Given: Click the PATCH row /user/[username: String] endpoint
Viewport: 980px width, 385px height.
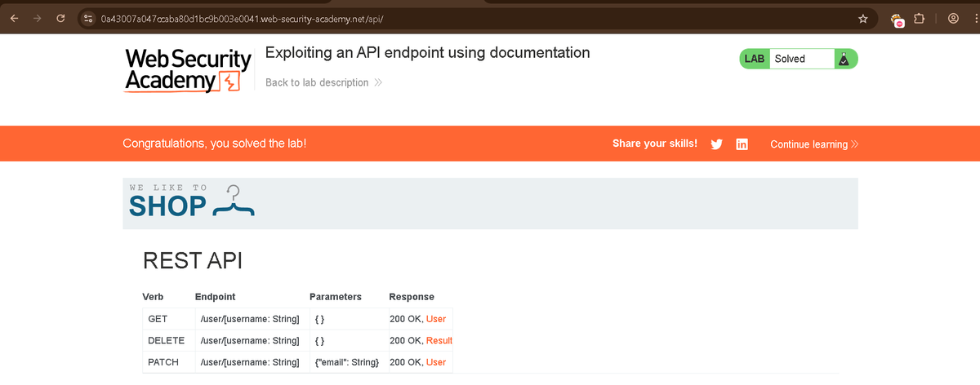Looking at the screenshot, I should [x=250, y=361].
